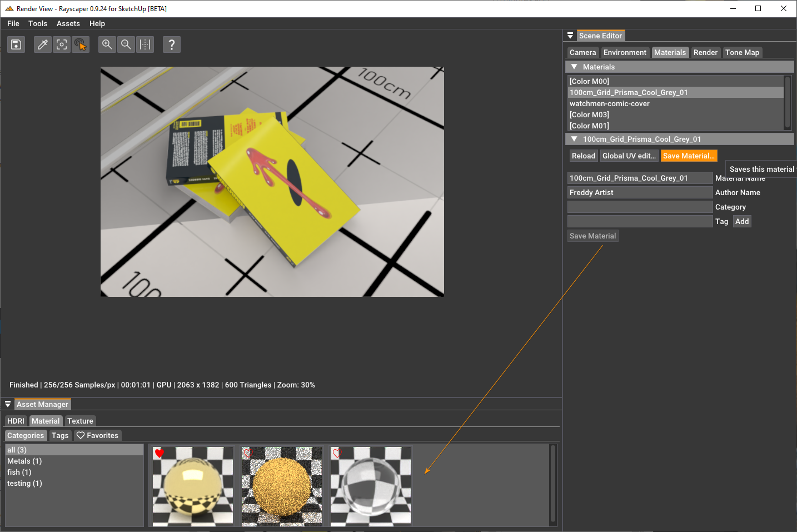Select the material eyedropper picker tool
The width and height of the screenshot is (797, 532).
pos(43,44)
